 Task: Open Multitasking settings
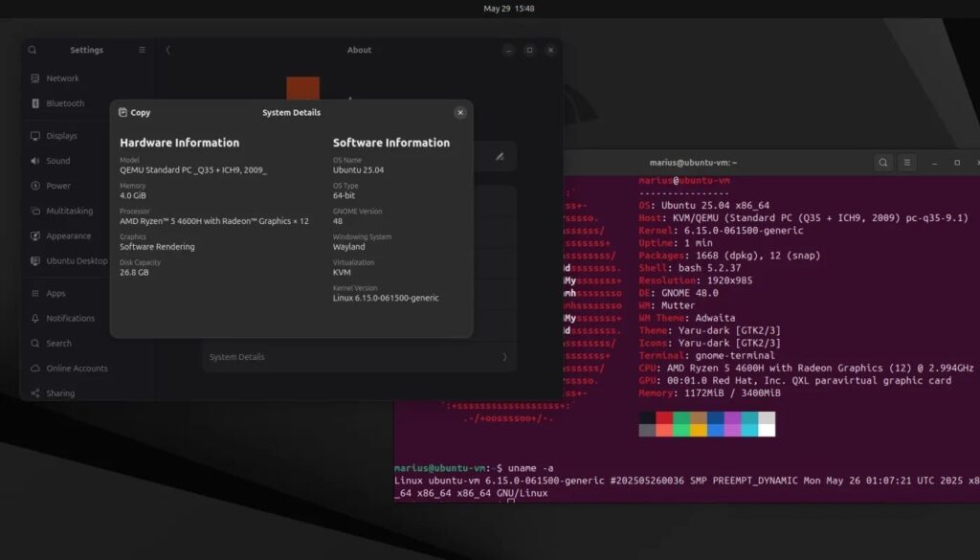click(69, 211)
